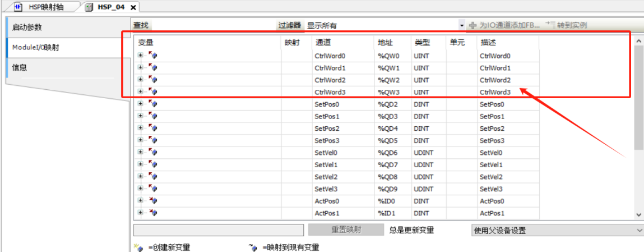The width and height of the screenshot is (644, 252).
Task: Click the %QD6 address cell
Action: point(393,153)
